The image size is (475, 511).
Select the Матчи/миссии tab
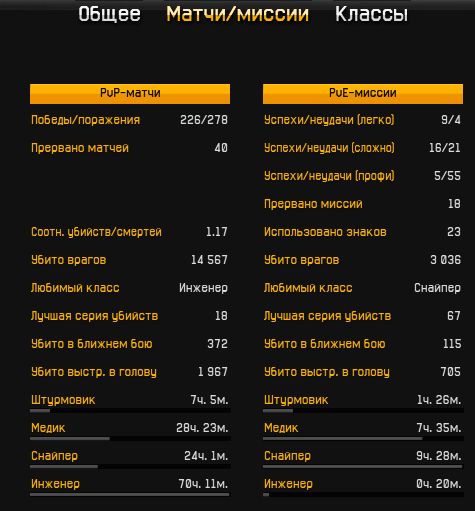(237, 14)
